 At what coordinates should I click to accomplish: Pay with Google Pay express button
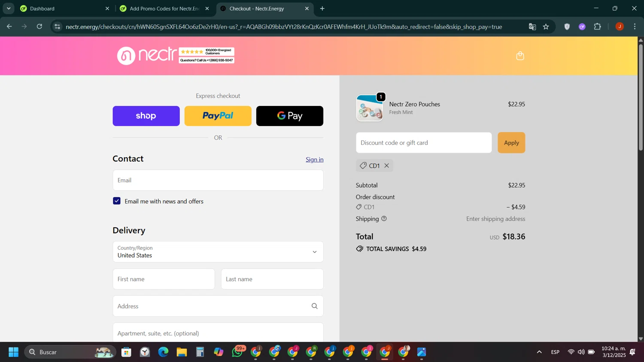[x=290, y=116]
